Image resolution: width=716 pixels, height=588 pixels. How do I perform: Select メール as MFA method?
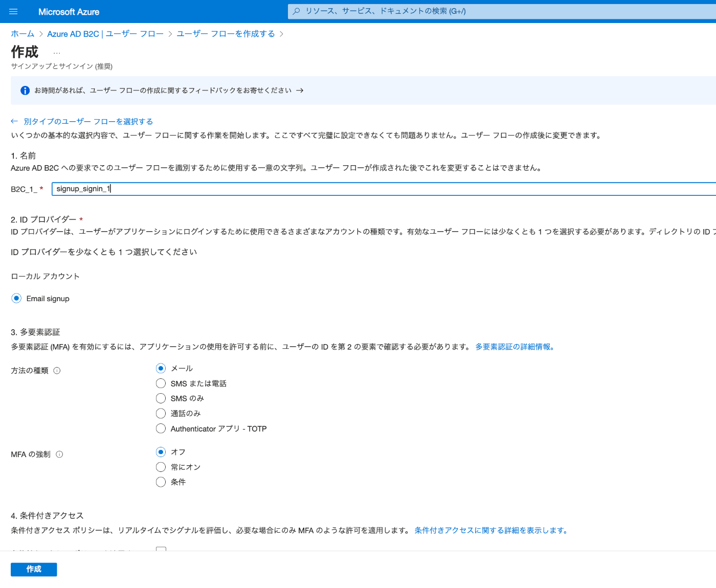[161, 368]
